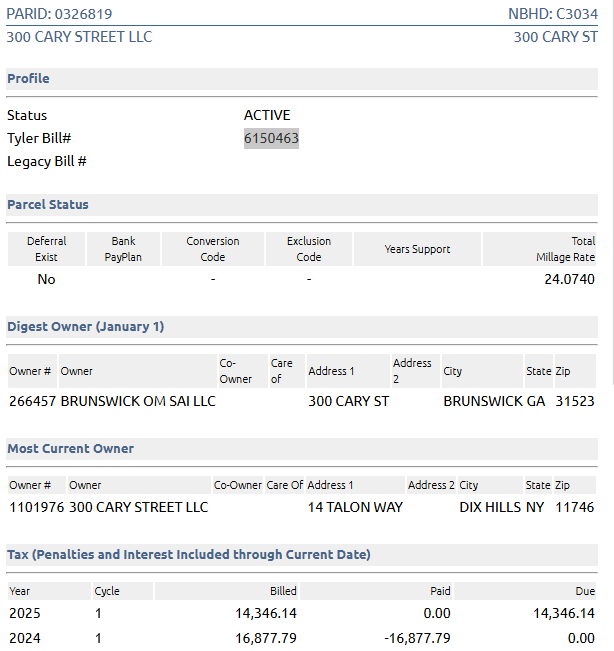Click the PARID 0326819 heading text

coord(59,14)
